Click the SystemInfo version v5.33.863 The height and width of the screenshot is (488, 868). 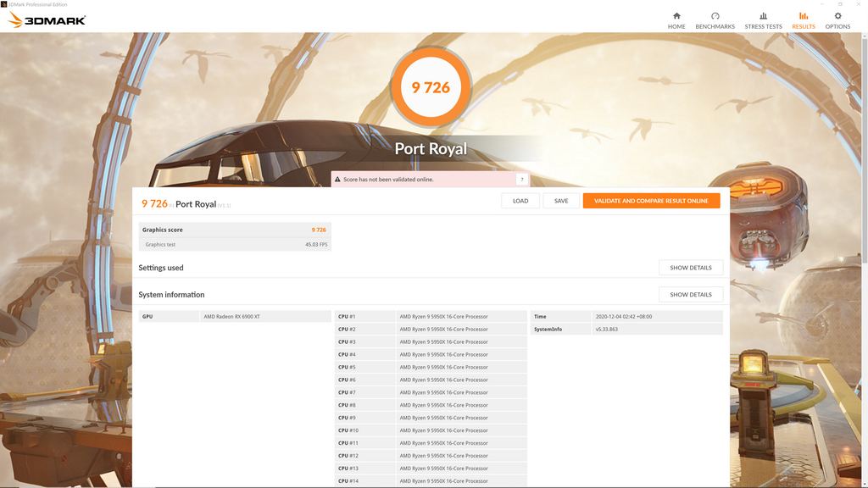click(x=607, y=330)
